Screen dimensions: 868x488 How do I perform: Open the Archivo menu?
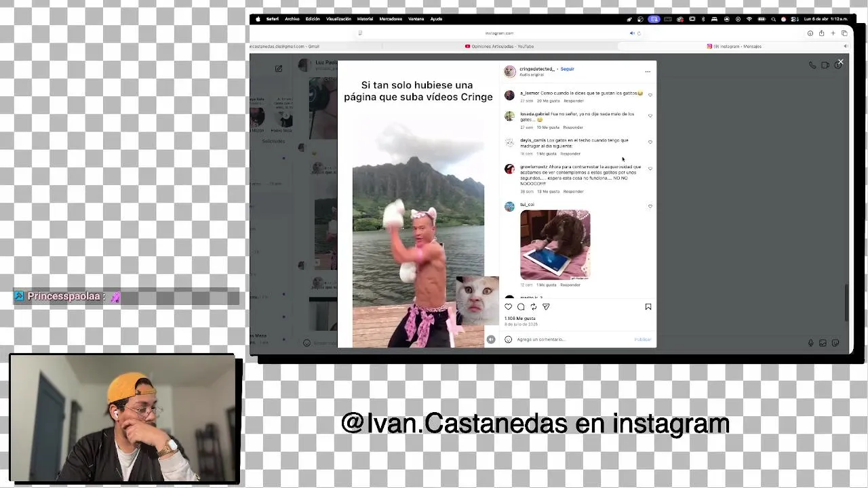coord(292,19)
